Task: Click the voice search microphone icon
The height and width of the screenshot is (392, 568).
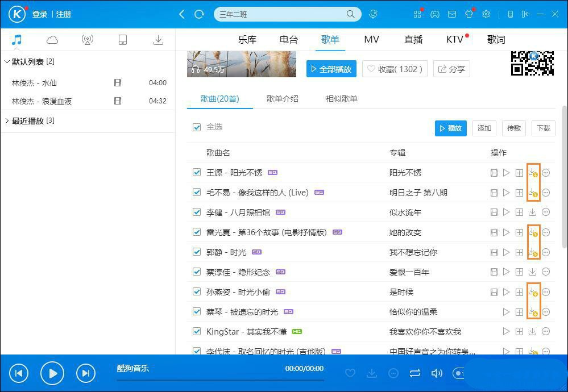Action: click(373, 14)
